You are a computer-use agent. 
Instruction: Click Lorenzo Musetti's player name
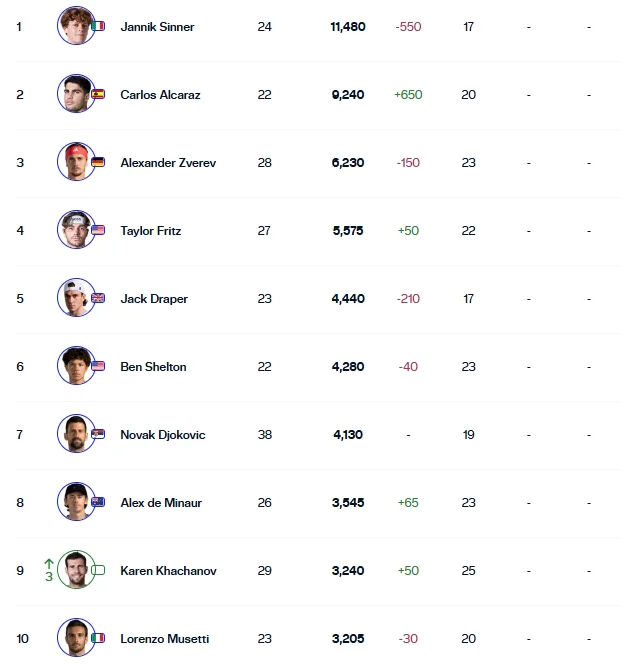tap(164, 639)
